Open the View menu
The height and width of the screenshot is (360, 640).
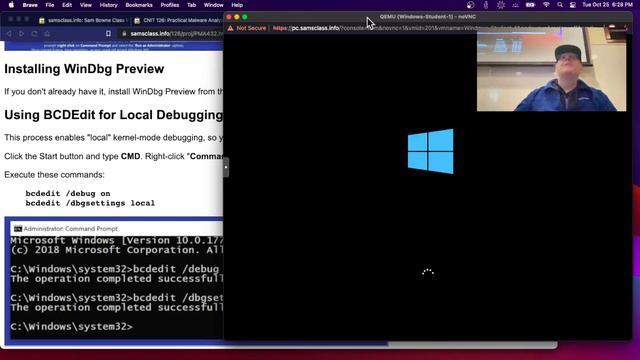click(86, 5)
